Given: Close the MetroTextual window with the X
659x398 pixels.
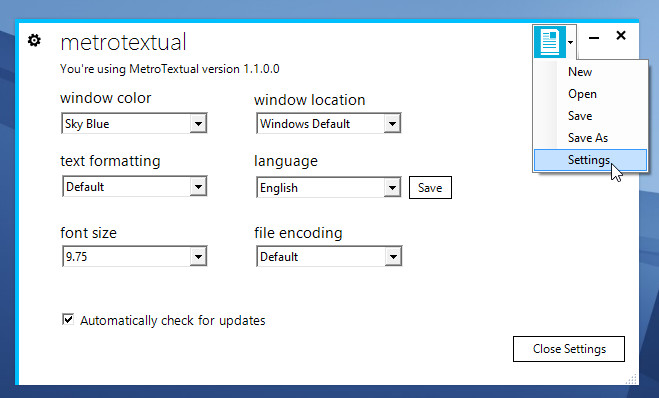Looking at the screenshot, I should (x=621, y=36).
